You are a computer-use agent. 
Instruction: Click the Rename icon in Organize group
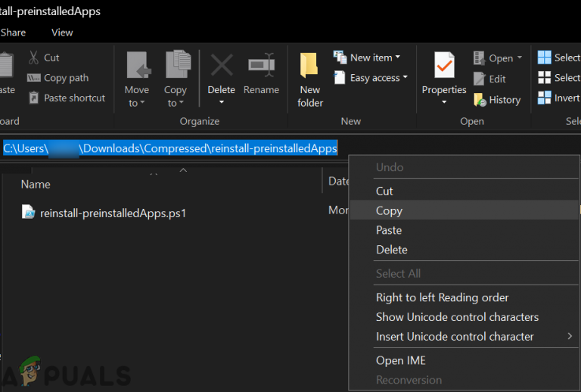(261, 65)
